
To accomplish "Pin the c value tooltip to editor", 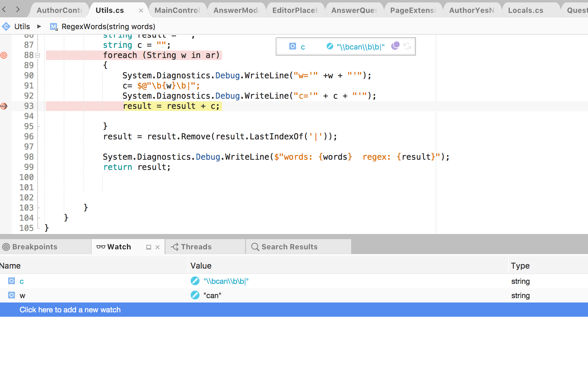I will 395,46.
